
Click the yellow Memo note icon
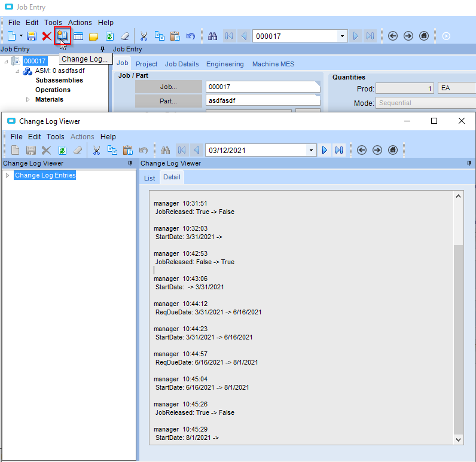(94, 36)
